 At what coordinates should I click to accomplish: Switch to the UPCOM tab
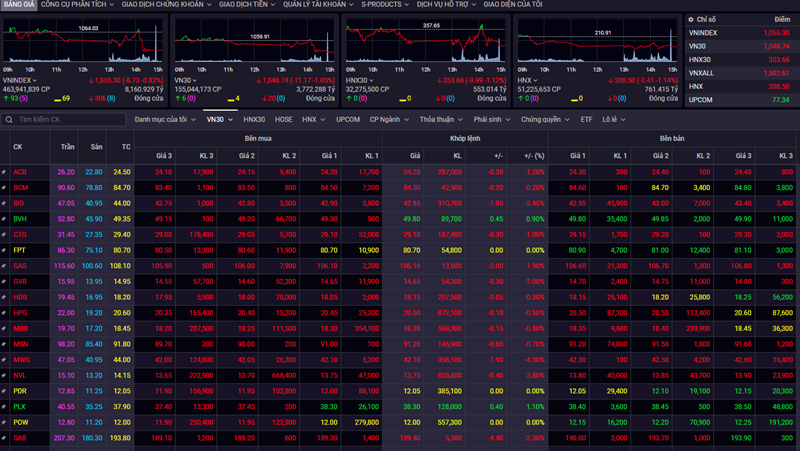pos(347,119)
